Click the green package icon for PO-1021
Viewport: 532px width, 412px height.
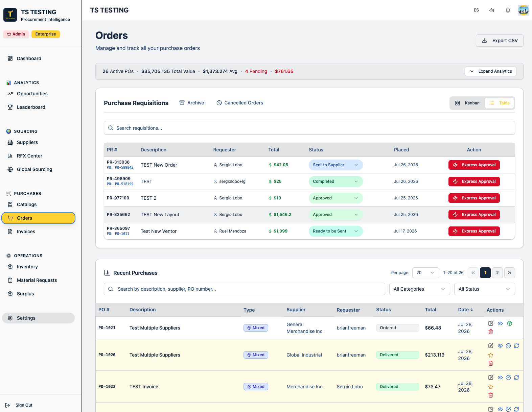pos(510,323)
